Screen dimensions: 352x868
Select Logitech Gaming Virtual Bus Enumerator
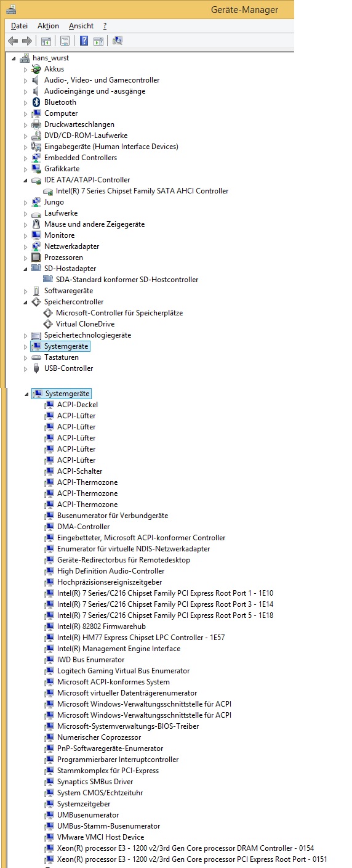click(x=124, y=671)
